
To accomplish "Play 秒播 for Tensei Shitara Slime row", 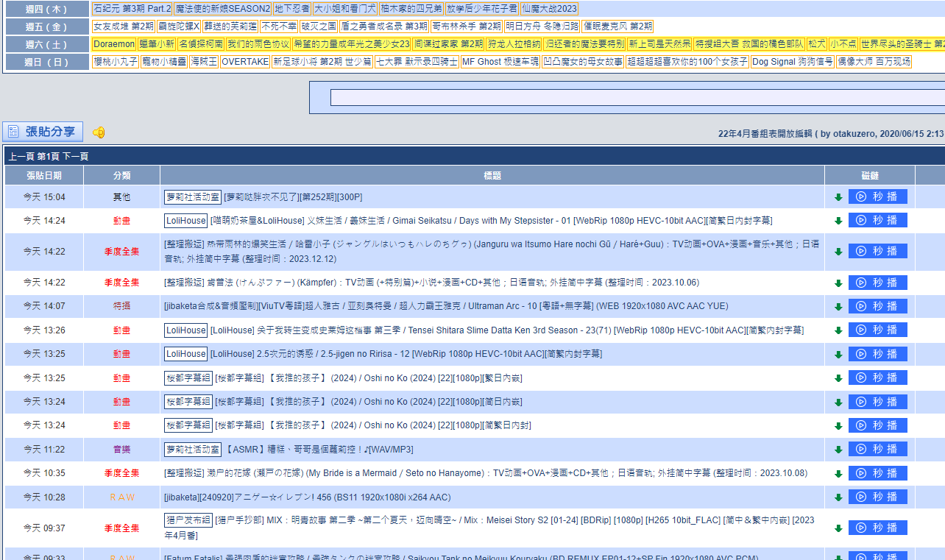I will pos(878,330).
